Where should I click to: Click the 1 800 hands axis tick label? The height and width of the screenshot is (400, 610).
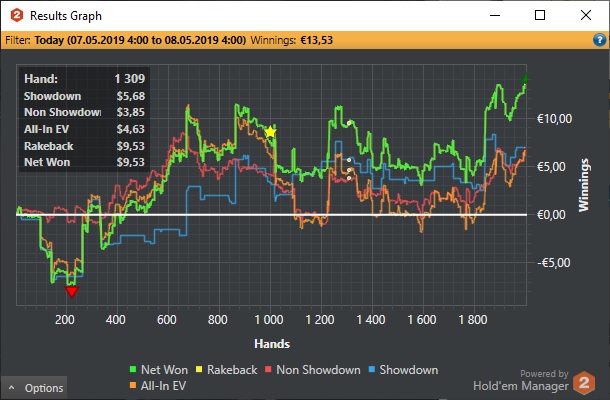tap(473, 320)
